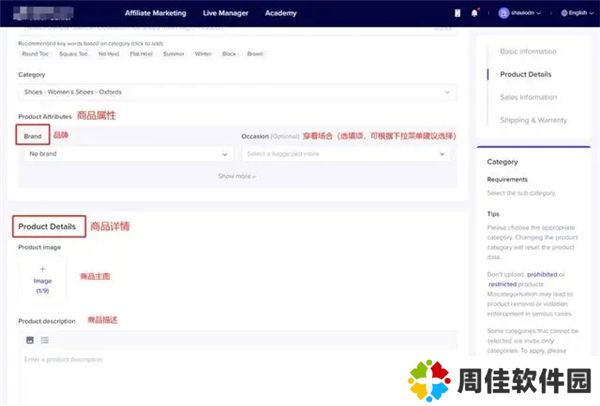Open the Occasion suggested value dropdown
This screenshot has height=406, width=600.
click(347, 154)
